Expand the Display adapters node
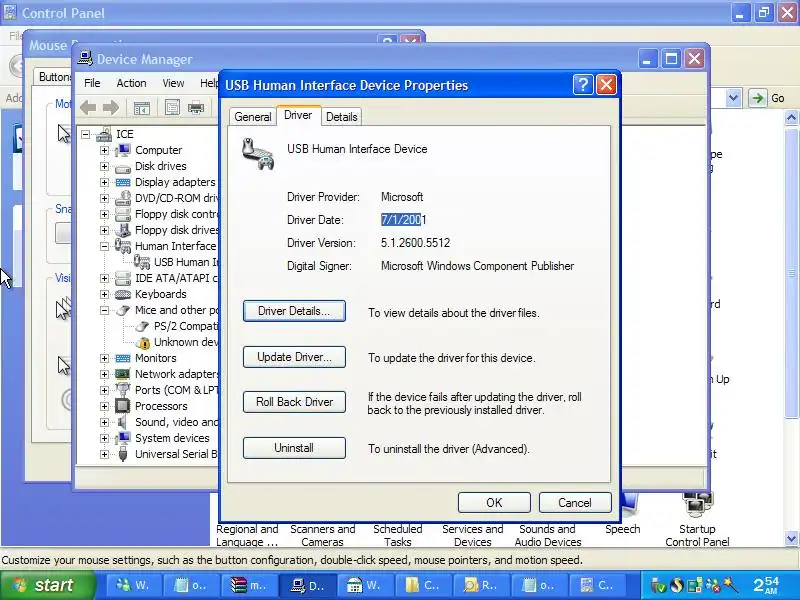800x600 pixels. tap(105, 182)
